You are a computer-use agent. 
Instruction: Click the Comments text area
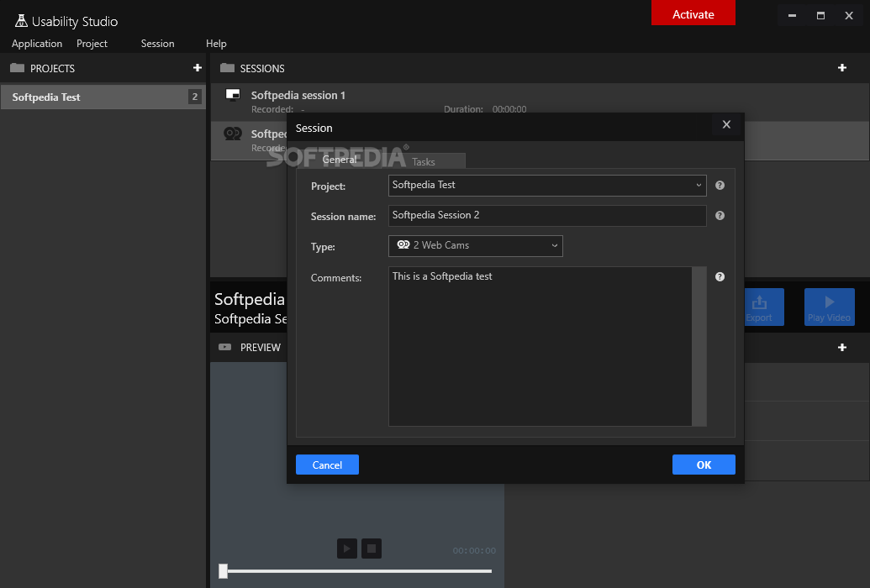[x=540, y=346]
